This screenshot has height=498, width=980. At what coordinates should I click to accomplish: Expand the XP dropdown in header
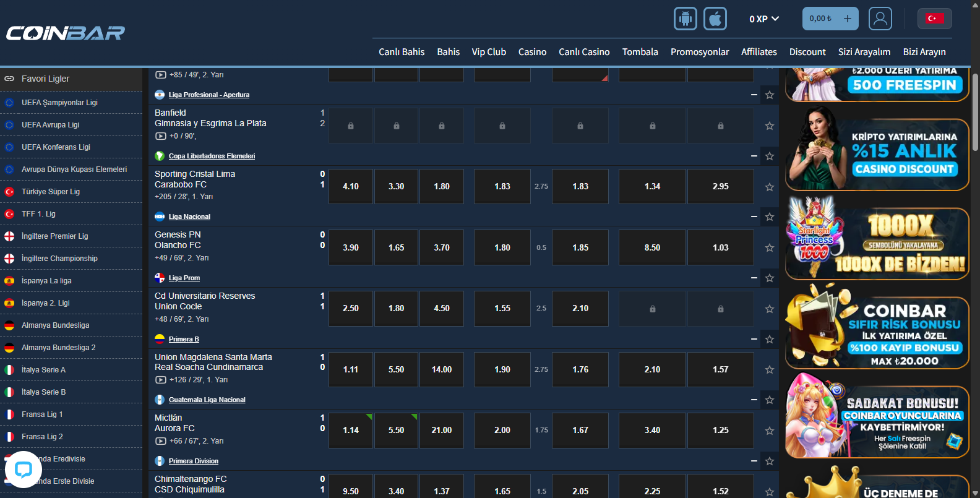coord(764,19)
